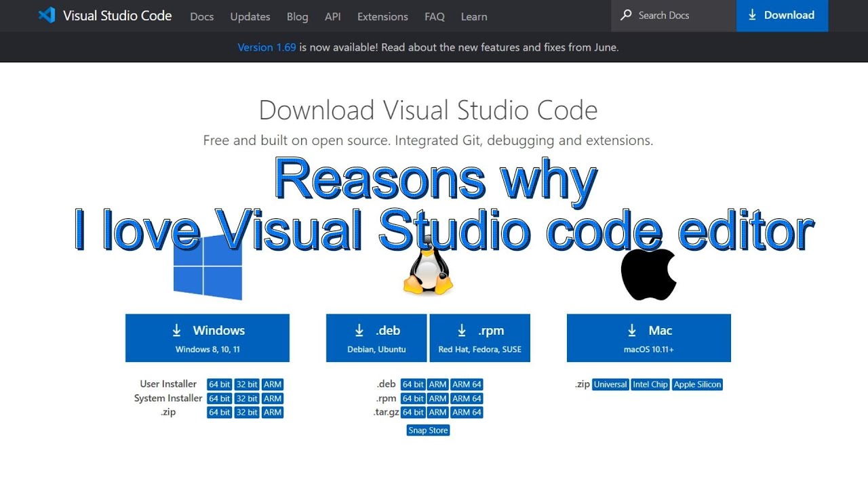The width and height of the screenshot is (868, 488).
Task: Click the Apple logo image
Action: coord(648,270)
